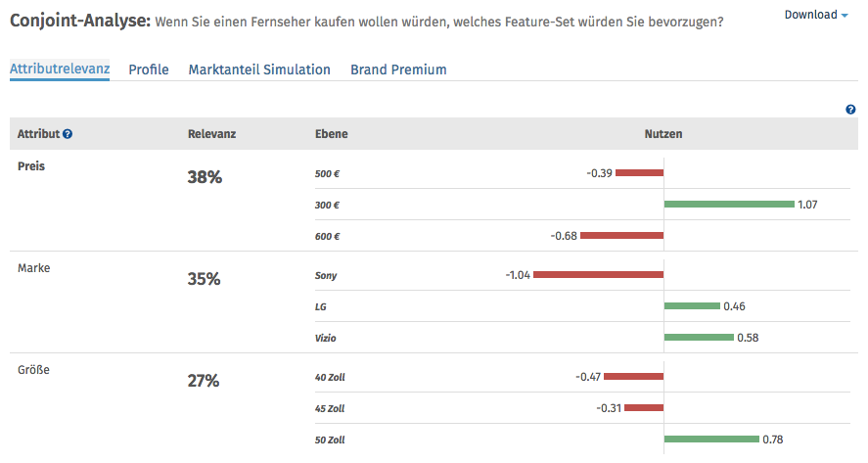Click the green bar for LG

(692, 306)
